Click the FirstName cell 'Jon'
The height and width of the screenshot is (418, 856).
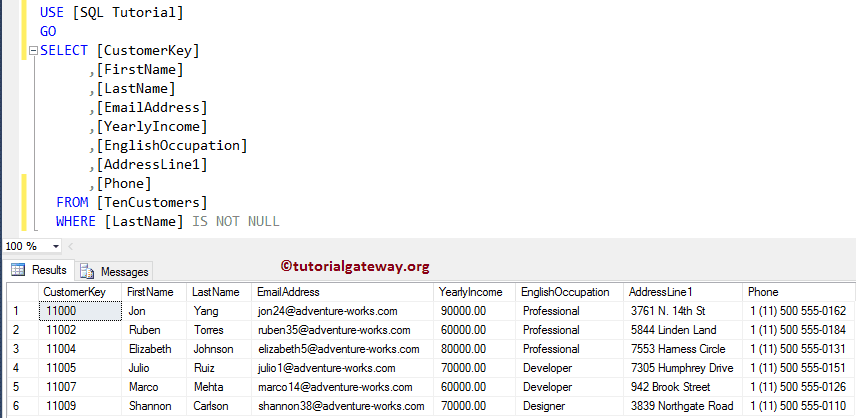point(154,311)
